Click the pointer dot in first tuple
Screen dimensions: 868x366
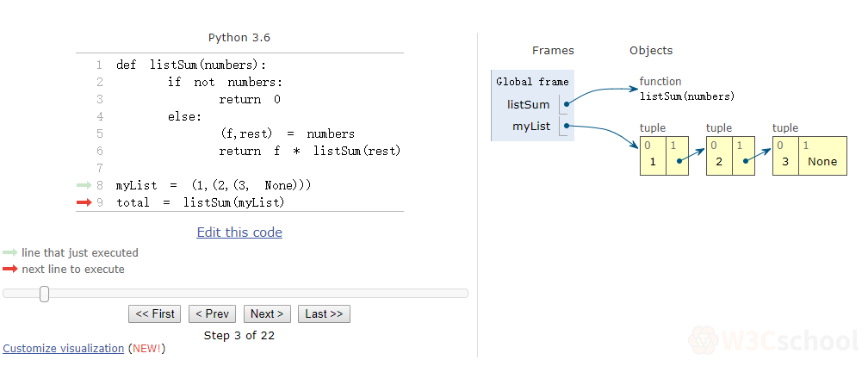(x=679, y=161)
